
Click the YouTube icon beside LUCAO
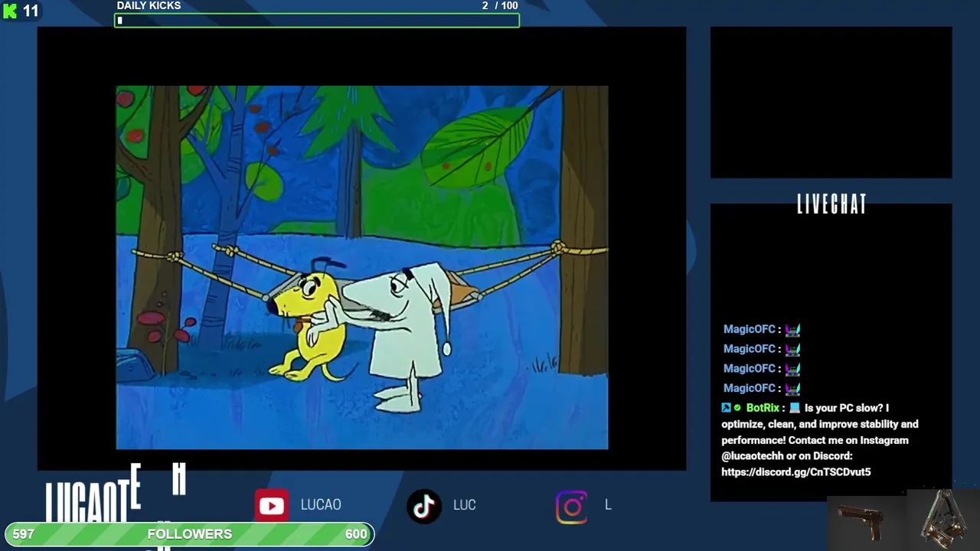(x=272, y=505)
